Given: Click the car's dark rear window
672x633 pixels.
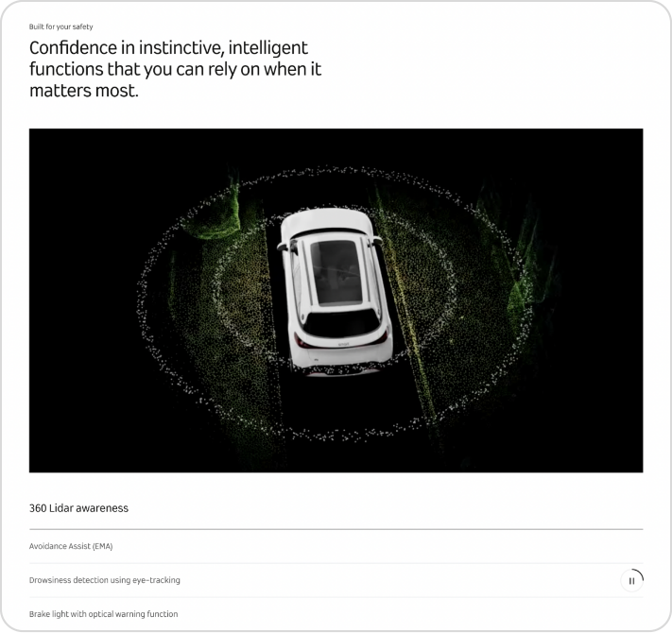Looking at the screenshot, I should click(x=340, y=322).
